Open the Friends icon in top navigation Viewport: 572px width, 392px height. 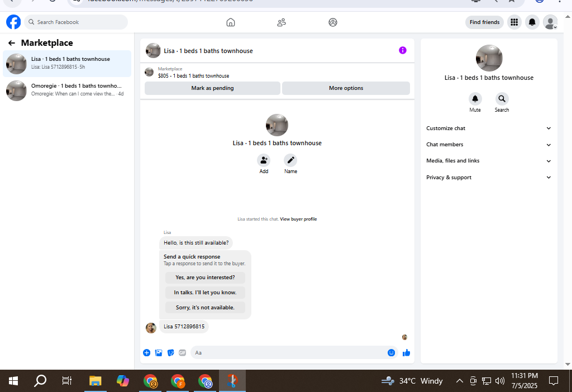click(282, 22)
